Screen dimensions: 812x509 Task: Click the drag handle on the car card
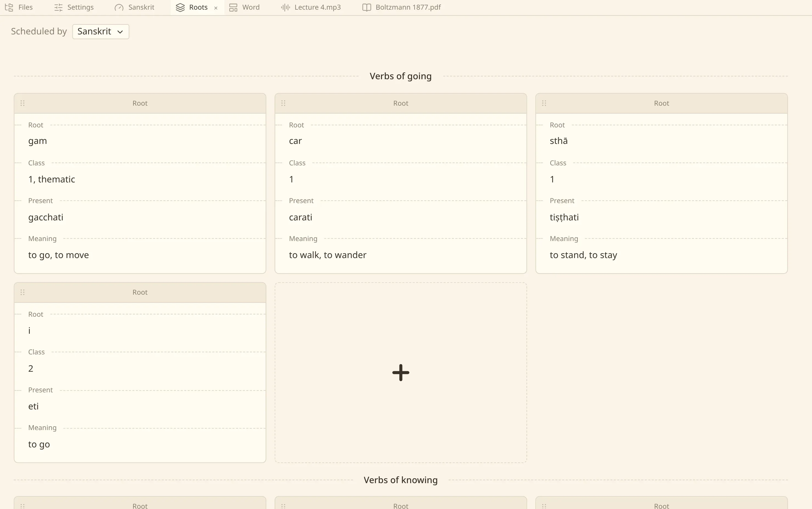click(x=283, y=103)
